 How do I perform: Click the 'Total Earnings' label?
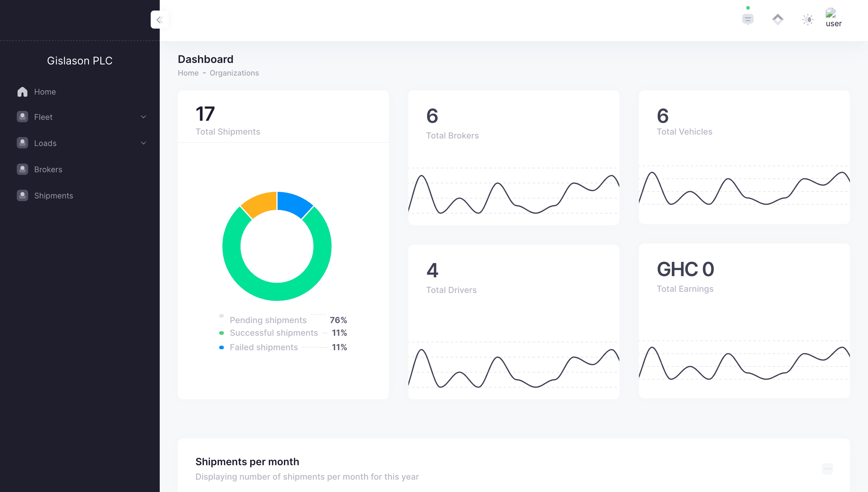tap(685, 288)
